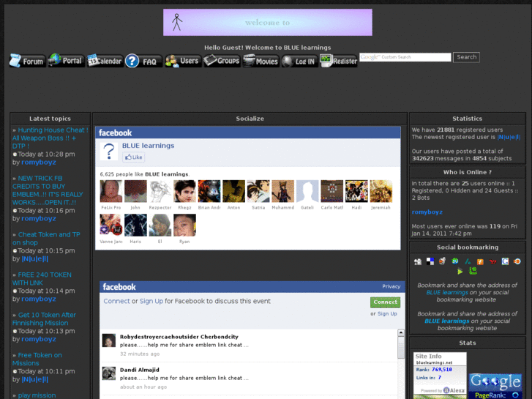Open topic Get 10 Token After Finnishing Mission

pos(44,319)
